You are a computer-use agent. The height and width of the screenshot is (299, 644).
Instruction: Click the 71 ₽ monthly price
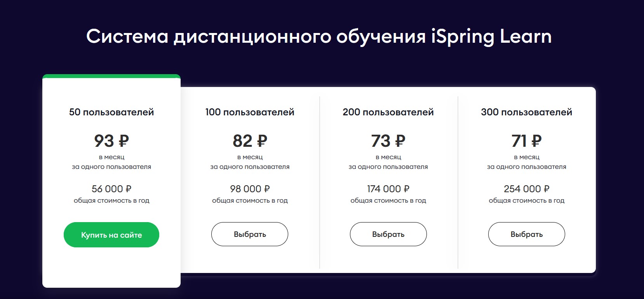[x=526, y=141]
